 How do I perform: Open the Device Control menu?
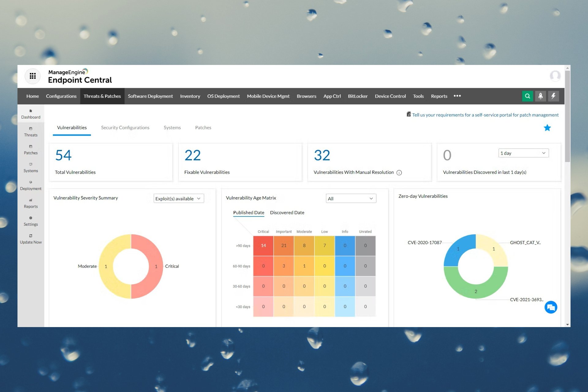(390, 96)
